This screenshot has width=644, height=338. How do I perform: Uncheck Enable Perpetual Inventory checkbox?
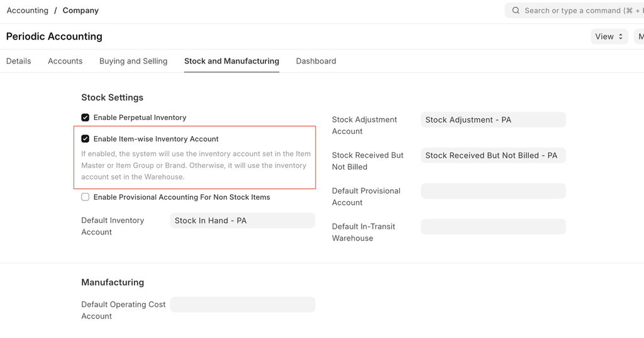tap(86, 117)
